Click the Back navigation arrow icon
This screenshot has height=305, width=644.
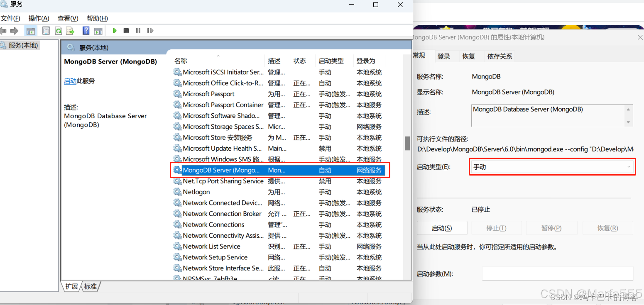tap(4, 30)
